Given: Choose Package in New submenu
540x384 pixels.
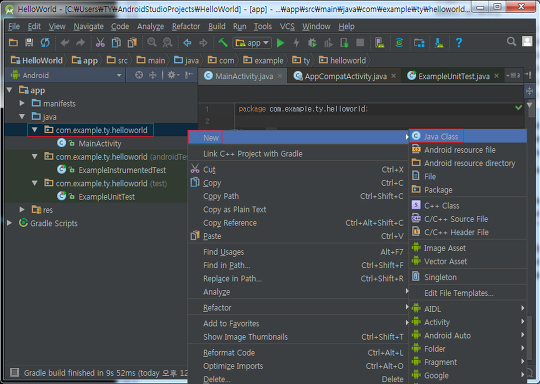Looking at the screenshot, I should [x=468, y=190].
